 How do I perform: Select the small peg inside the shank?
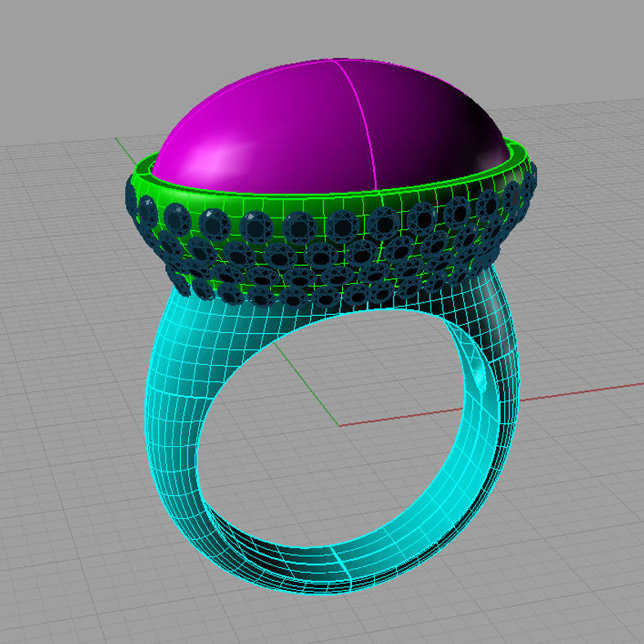tap(480, 376)
